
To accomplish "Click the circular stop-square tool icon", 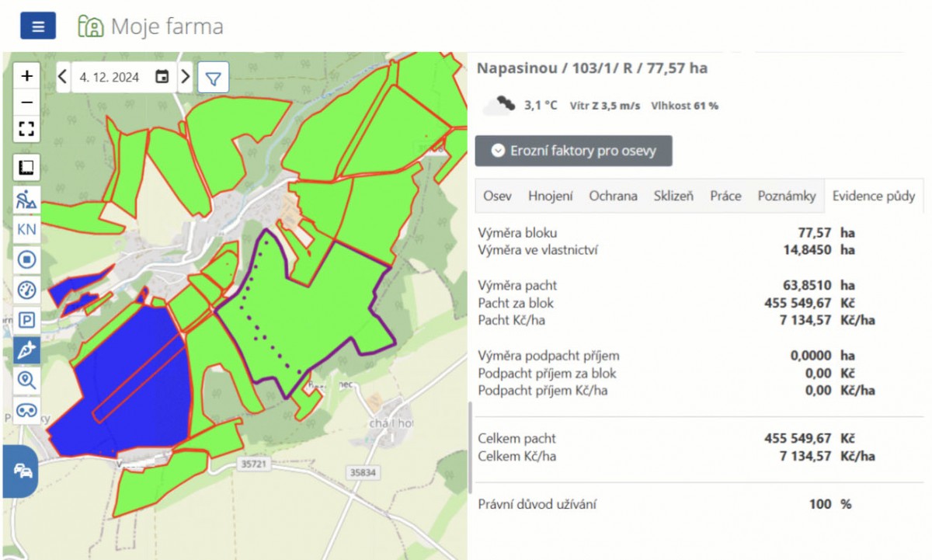I will coord(27,259).
